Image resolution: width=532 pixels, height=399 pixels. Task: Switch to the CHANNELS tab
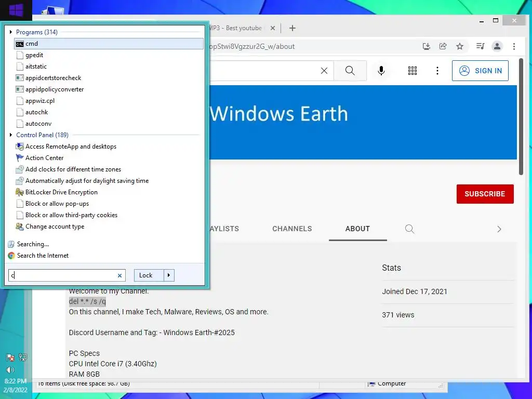pyautogui.click(x=292, y=229)
